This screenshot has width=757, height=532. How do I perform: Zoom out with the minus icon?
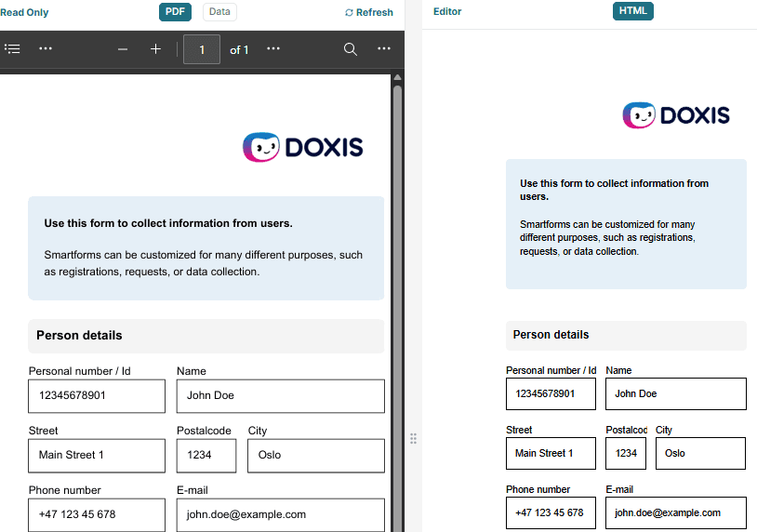(x=123, y=49)
